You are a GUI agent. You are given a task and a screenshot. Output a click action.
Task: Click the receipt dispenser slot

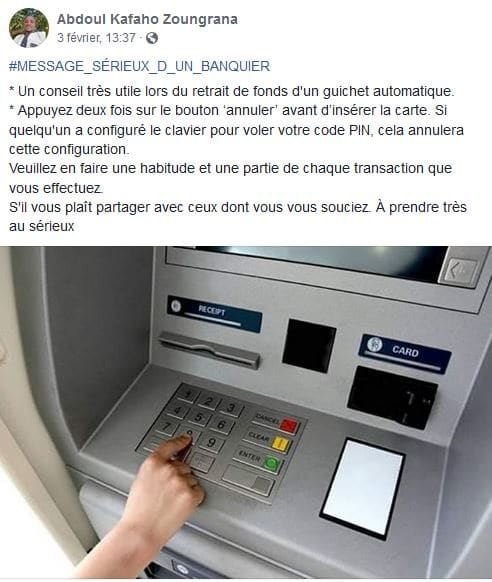pos(209,350)
